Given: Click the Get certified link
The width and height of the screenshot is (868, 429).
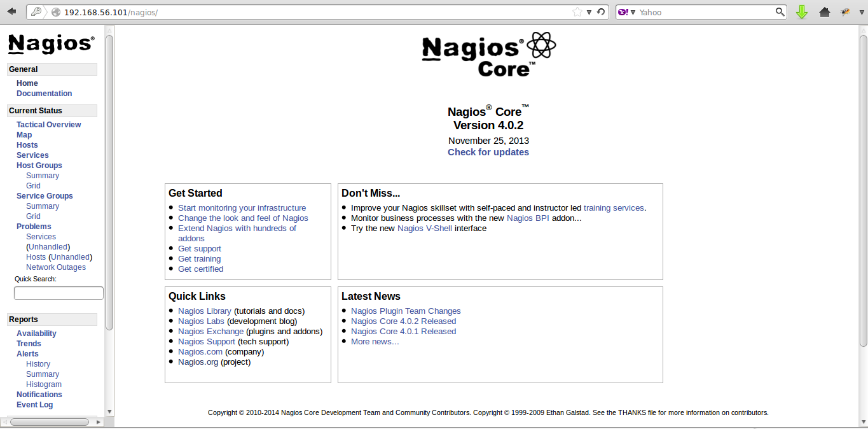Looking at the screenshot, I should 201,269.
